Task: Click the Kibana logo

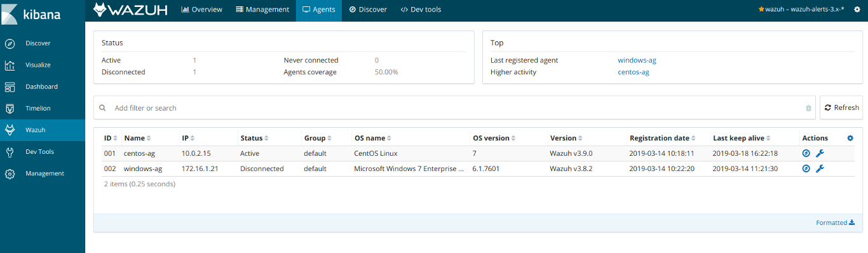Action: pyautogui.click(x=32, y=13)
